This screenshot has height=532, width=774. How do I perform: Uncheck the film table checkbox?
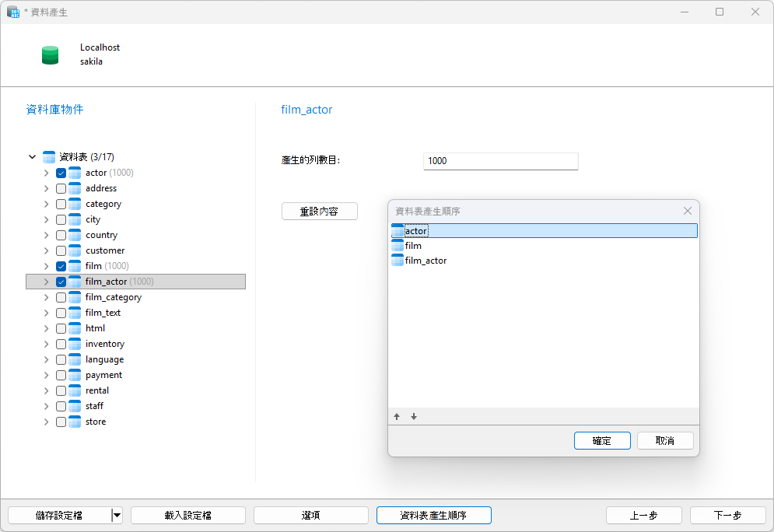tap(61, 266)
